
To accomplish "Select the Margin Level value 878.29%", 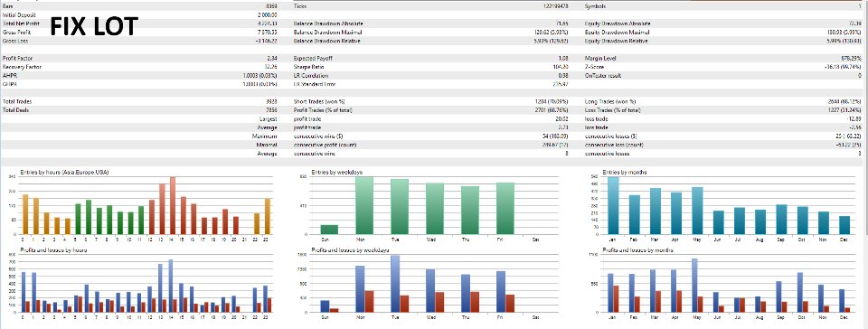I will 853,58.
